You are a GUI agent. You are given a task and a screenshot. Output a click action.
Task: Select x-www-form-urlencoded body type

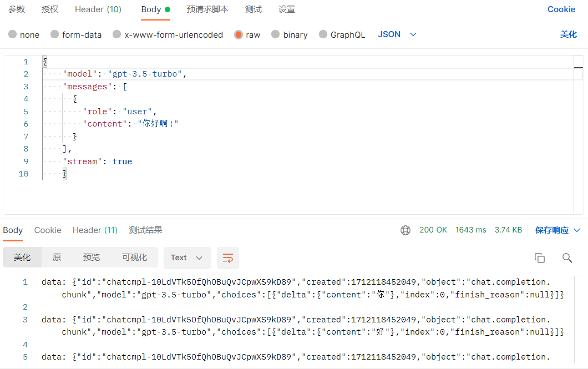click(168, 34)
